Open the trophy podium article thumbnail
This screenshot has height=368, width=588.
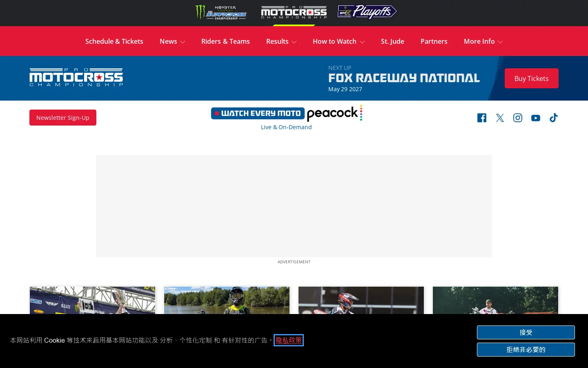pyautogui.click(x=93, y=300)
